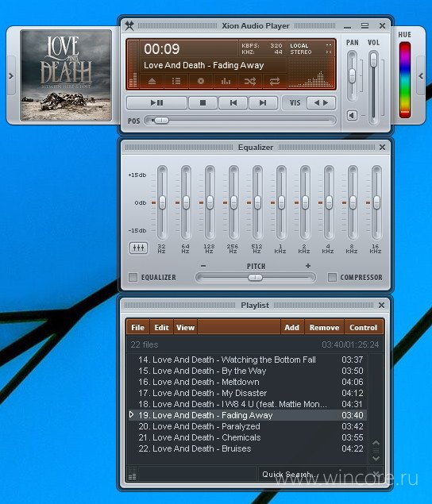Open the playlist Control menu
This screenshot has height=504, width=432.
point(364,327)
